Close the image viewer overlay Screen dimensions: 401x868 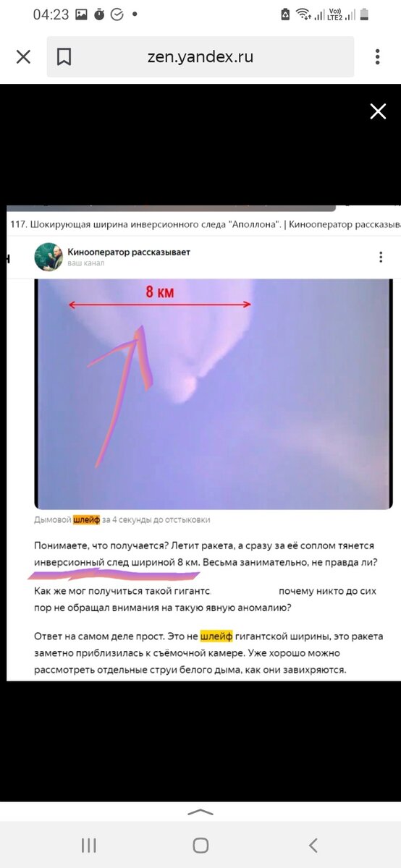[x=378, y=111]
